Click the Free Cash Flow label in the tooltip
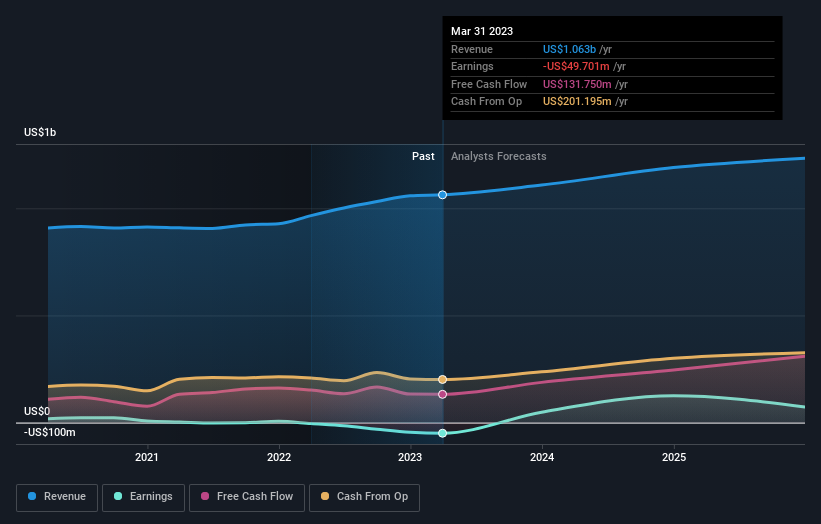Image resolution: width=821 pixels, height=524 pixels. (x=489, y=84)
